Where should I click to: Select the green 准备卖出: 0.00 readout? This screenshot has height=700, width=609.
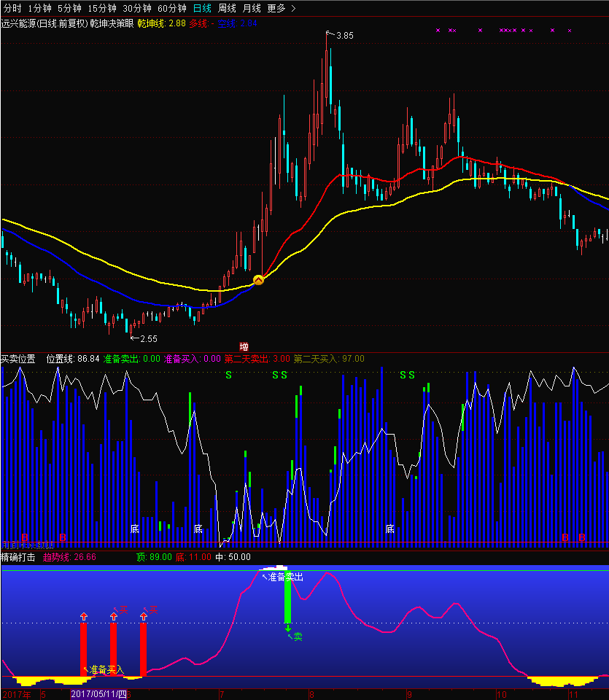132,359
